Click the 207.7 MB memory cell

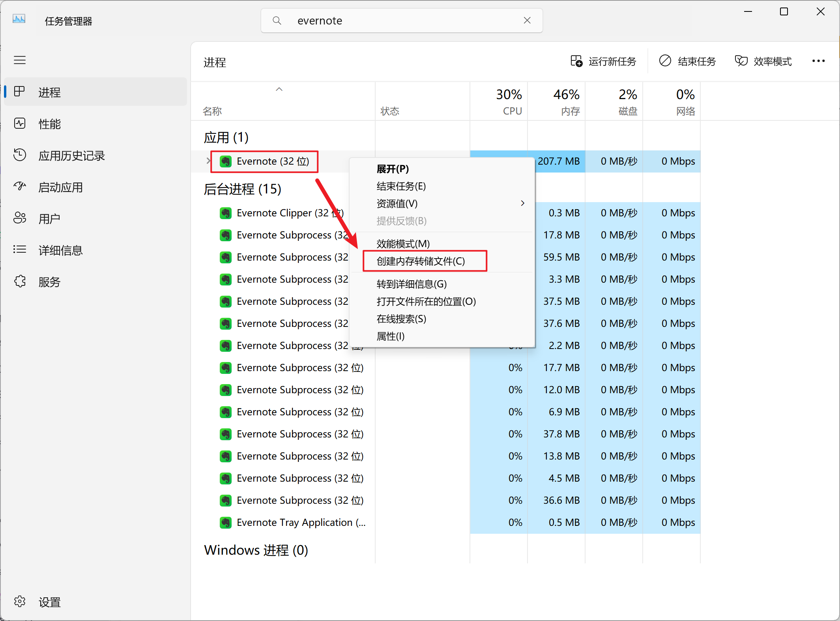point(559,161)
